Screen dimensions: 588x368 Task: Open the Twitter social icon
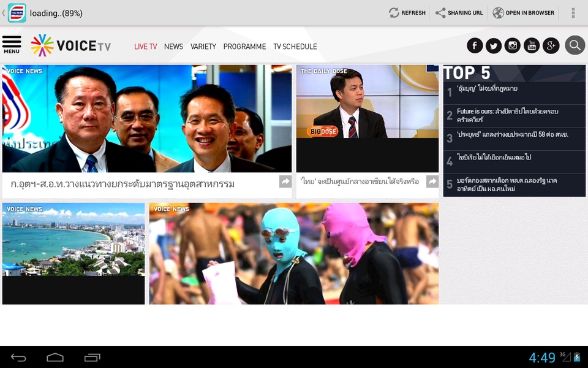(x=494, y=45)
